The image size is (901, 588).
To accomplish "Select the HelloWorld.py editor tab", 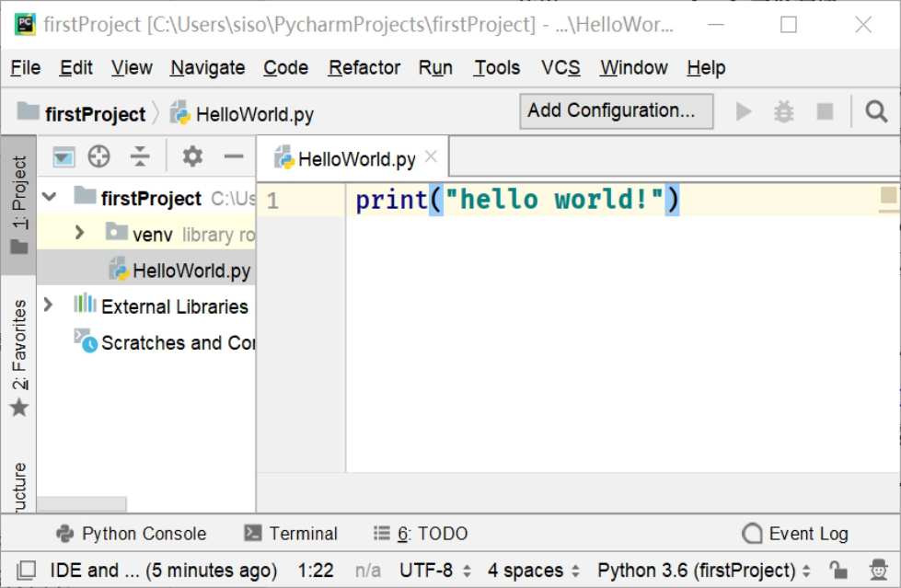I will pyautogui.click(x=352, y=158).
